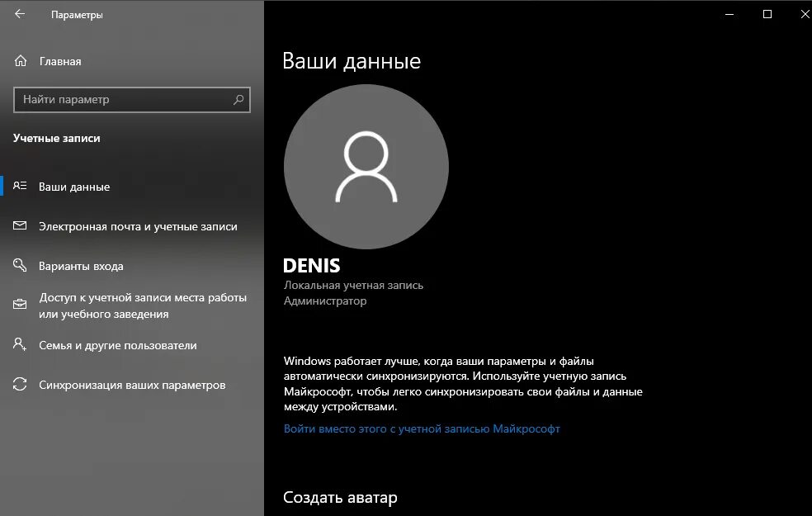Go back with the arrow icon
Image resolution: width=812 pixels, height=516 pixels.
20,14
